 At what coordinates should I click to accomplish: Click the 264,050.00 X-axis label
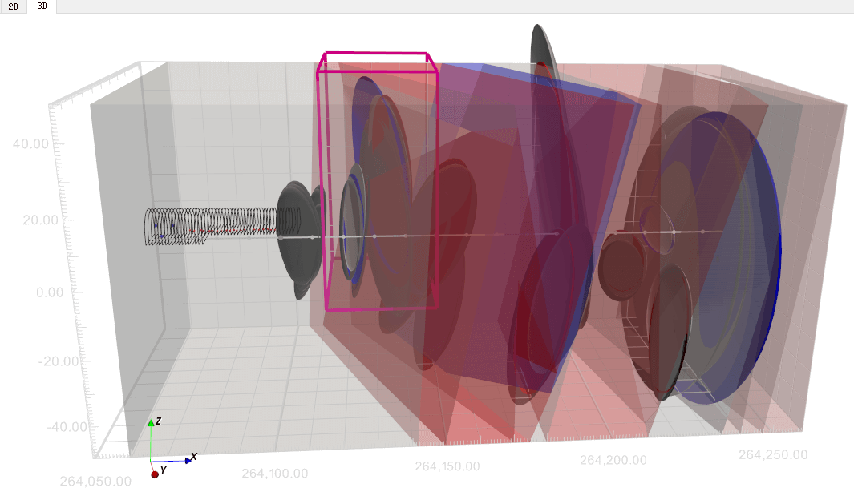(x=95, y=481)
